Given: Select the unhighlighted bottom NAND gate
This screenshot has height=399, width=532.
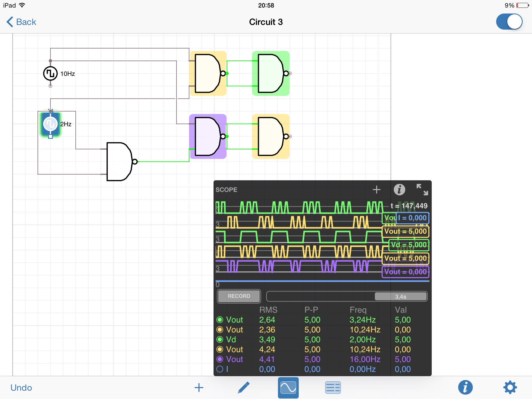Looking at the screenshot, I should (x=120, y=162).
